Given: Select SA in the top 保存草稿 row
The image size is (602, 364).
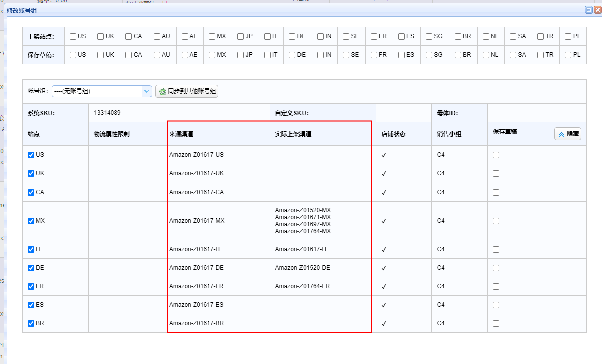Looking at the screenshot, I should (513, 55).
